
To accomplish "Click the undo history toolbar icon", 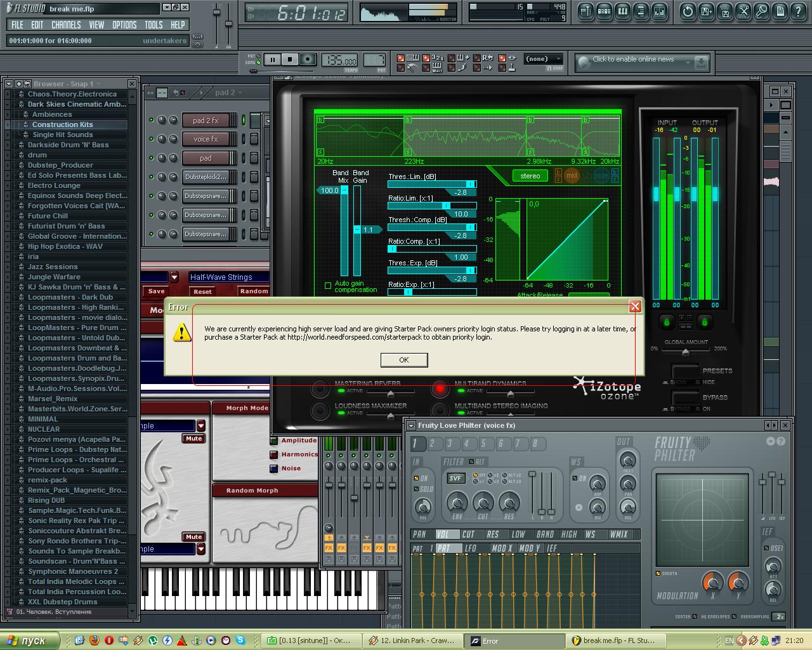I will (x=688, y=11).
